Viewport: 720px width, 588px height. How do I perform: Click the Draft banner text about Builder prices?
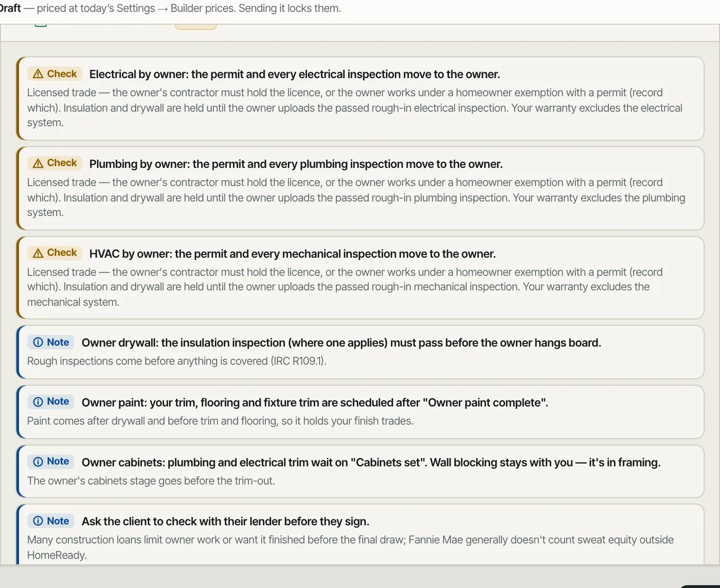(x=170, y=8)
